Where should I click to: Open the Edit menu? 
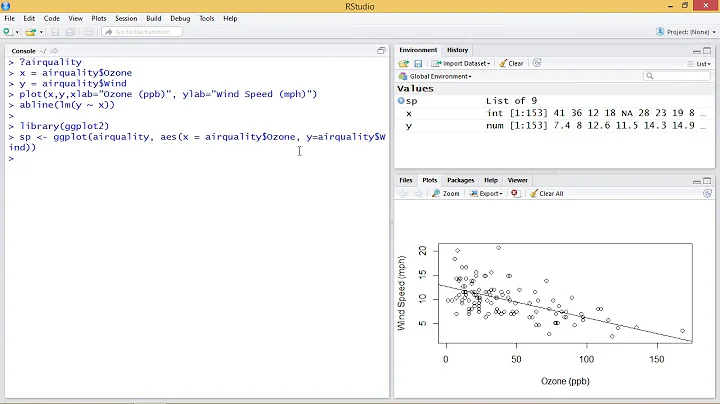click(x=29, y=18)
